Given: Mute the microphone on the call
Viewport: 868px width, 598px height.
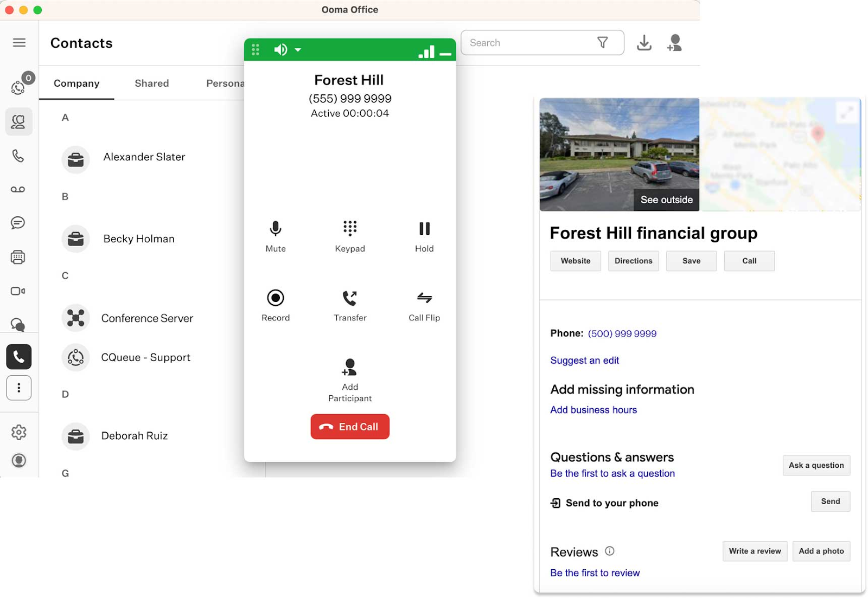Looking at the screenshot, I should [x=276, y=236].
